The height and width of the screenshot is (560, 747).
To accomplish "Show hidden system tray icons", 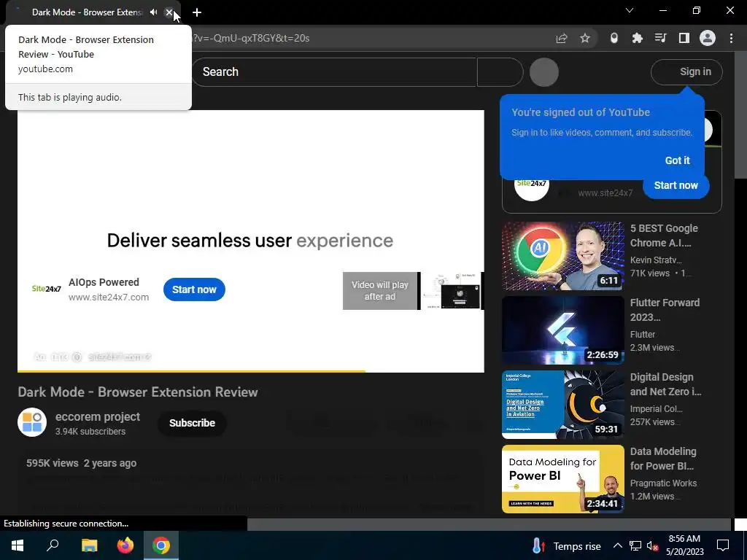I will [x=617, y=545].
